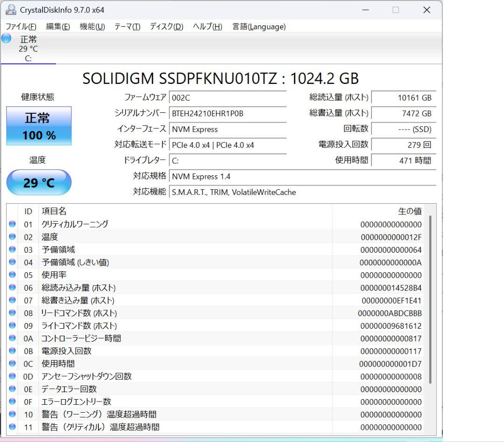This screenshot has height=442, width=504.
Task: Click the drive status icon showing 正常 29°C
Action: point(7,39)
